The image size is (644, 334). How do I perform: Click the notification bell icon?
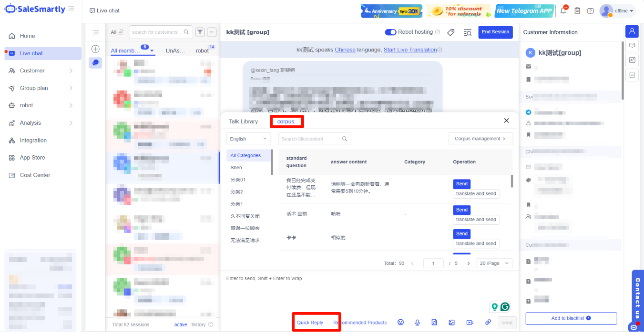563,10
